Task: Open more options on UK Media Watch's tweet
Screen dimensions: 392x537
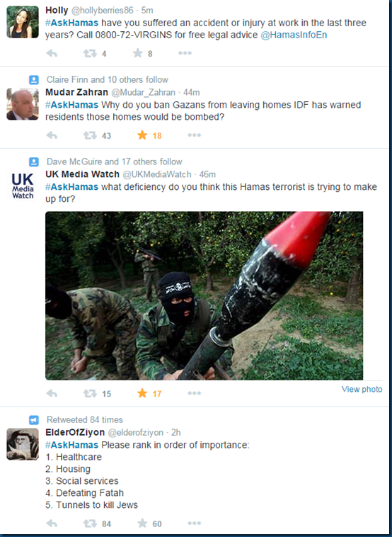Action: click(194, 392)
